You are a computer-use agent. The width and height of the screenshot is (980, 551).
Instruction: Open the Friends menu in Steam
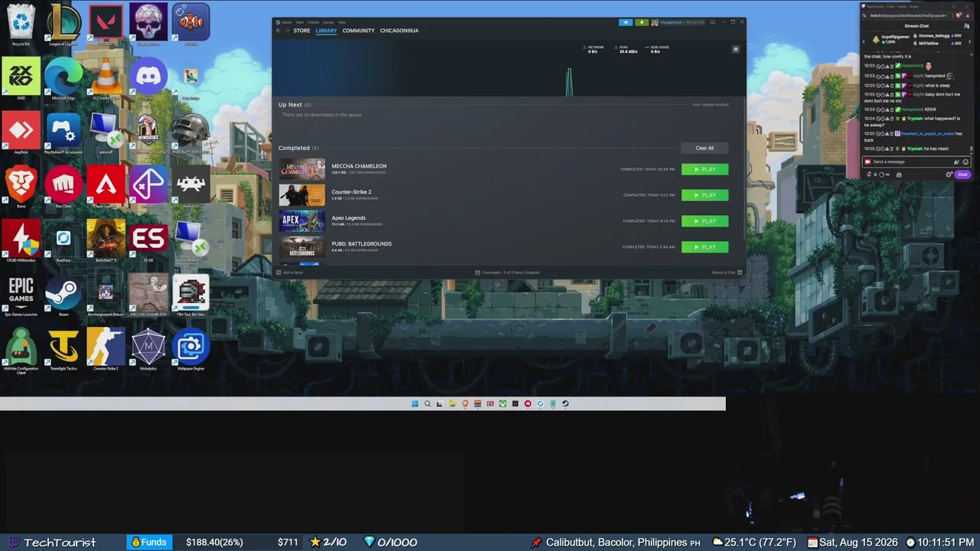[x=313, y=22]
